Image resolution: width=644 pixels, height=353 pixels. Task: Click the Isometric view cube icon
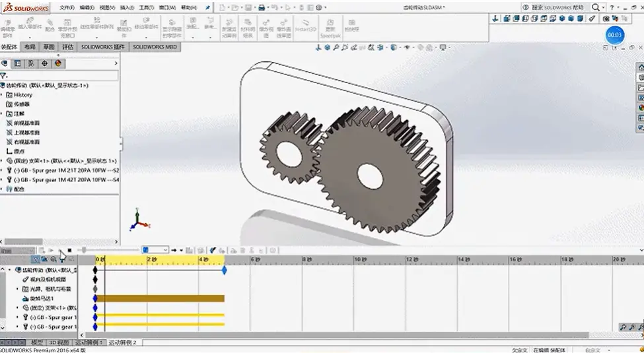[562, 18]
